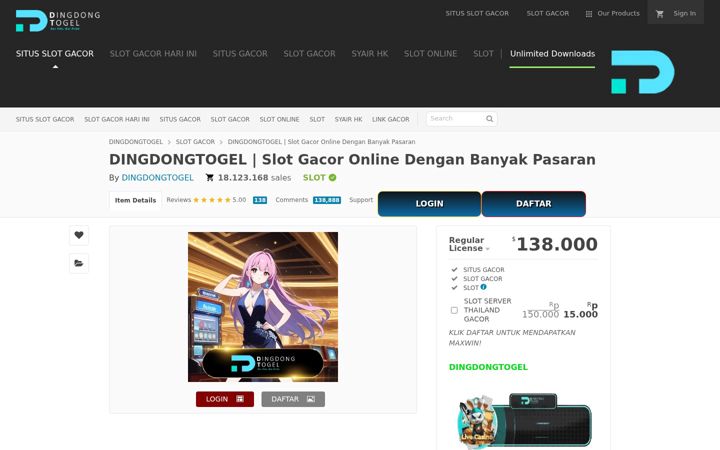Click the 138.000 price text
This screenshot has height=450, width=720.
[x=557, y=244]
